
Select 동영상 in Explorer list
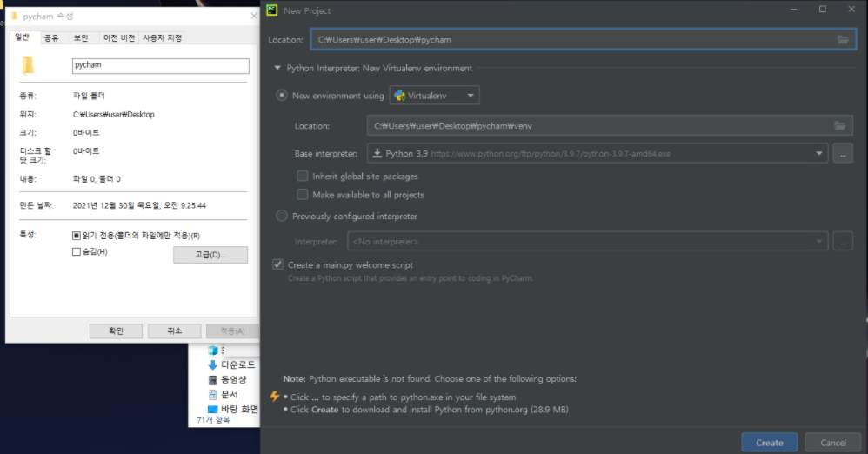(234, 380)
